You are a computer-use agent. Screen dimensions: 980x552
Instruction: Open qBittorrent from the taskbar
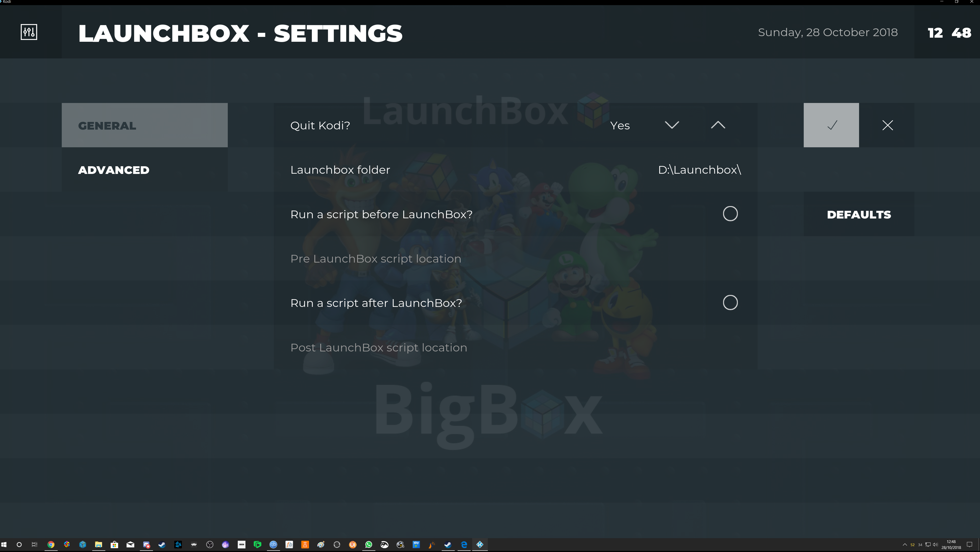coord(273,544)
